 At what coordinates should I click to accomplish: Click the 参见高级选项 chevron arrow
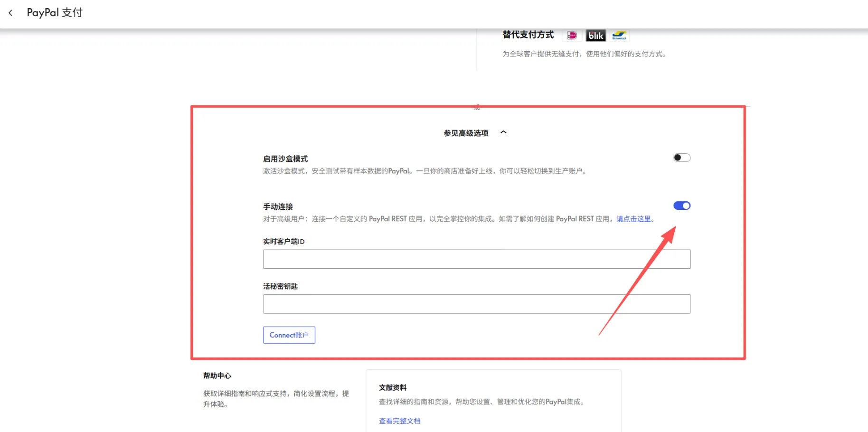pyautogui.click(x=504, y=132)
